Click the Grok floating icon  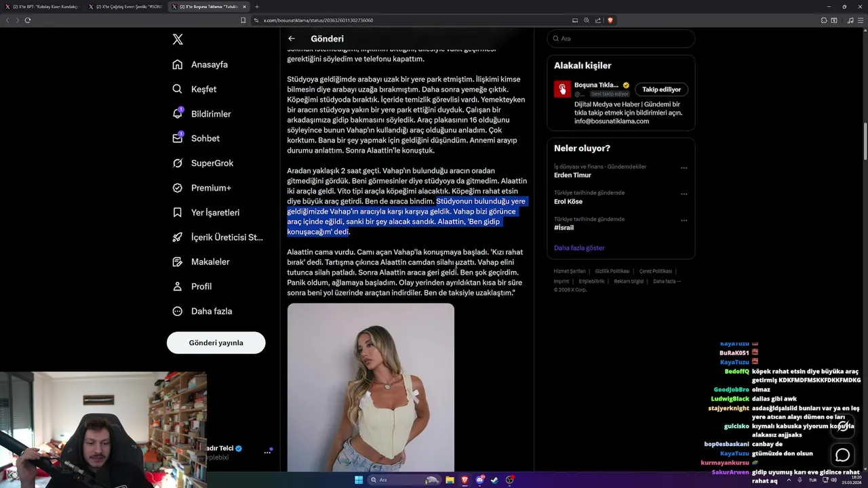(x=843, y=426)
